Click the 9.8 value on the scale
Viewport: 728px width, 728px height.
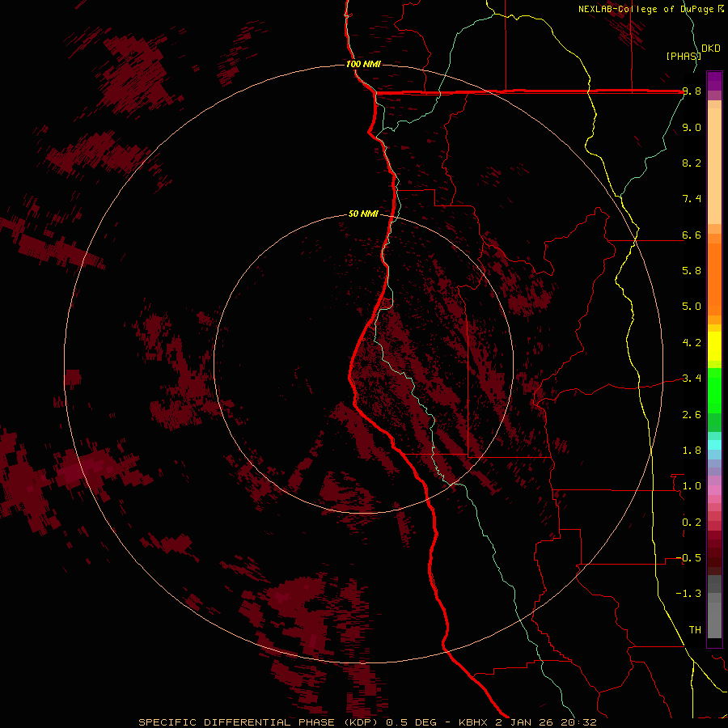[692, 91]
